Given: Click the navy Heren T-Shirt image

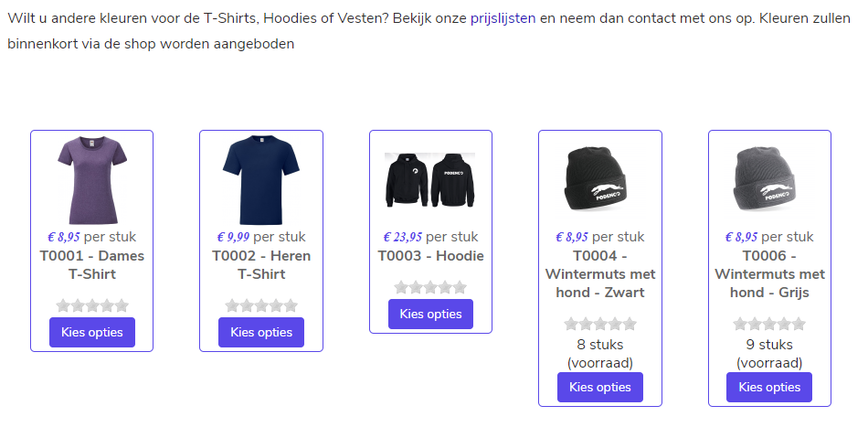Looking at the screenshot, I should coord(260,180).
